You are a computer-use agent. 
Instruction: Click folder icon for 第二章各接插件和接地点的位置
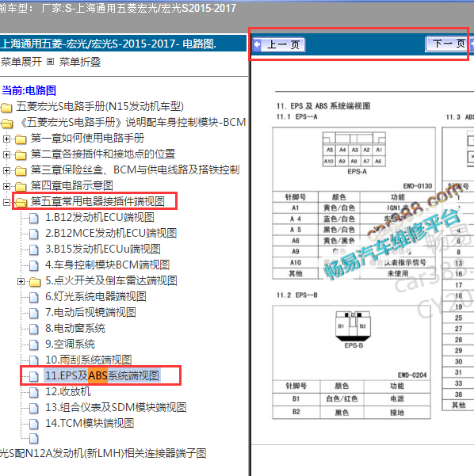click(x=21, y=155)
